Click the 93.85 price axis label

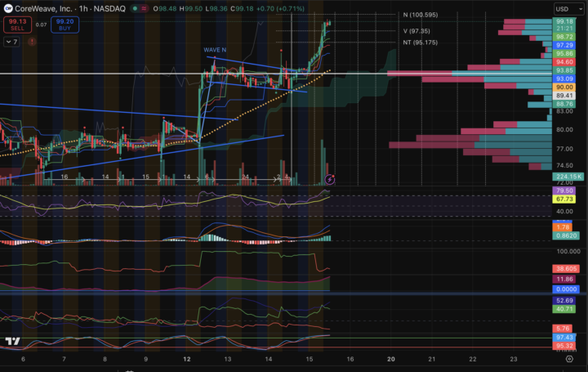coord(564,70)
